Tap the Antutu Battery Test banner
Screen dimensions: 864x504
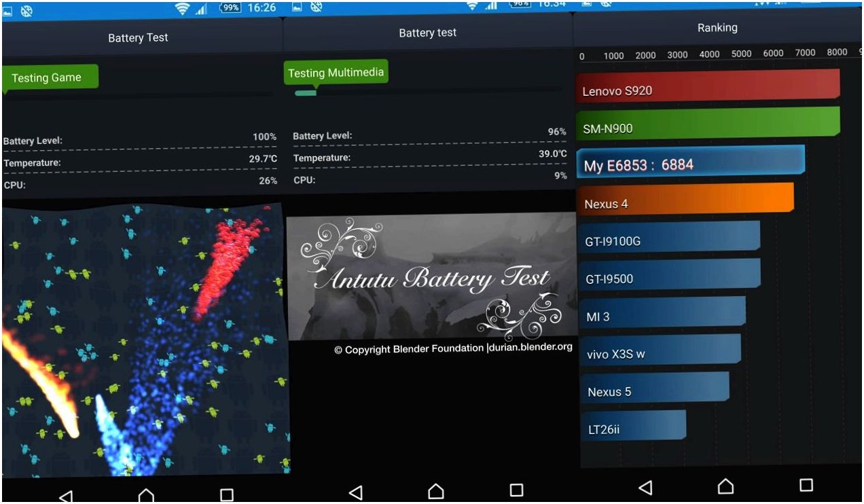click(431, 277)
